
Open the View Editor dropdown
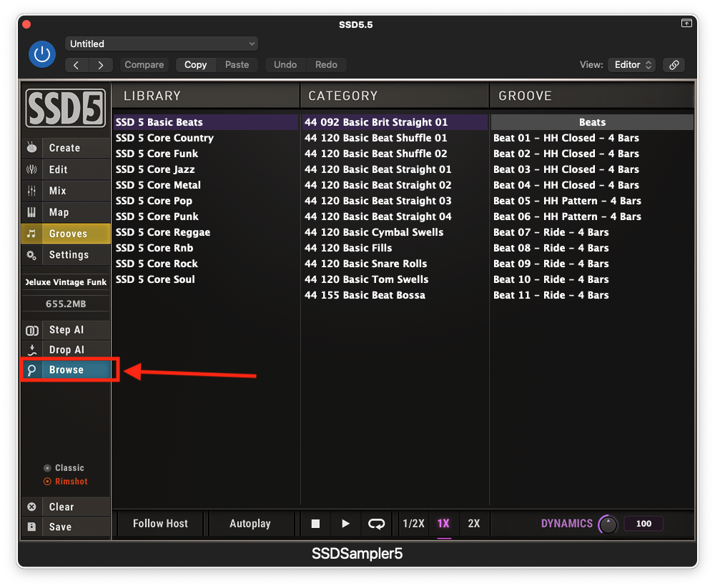(x=631, y=65)
